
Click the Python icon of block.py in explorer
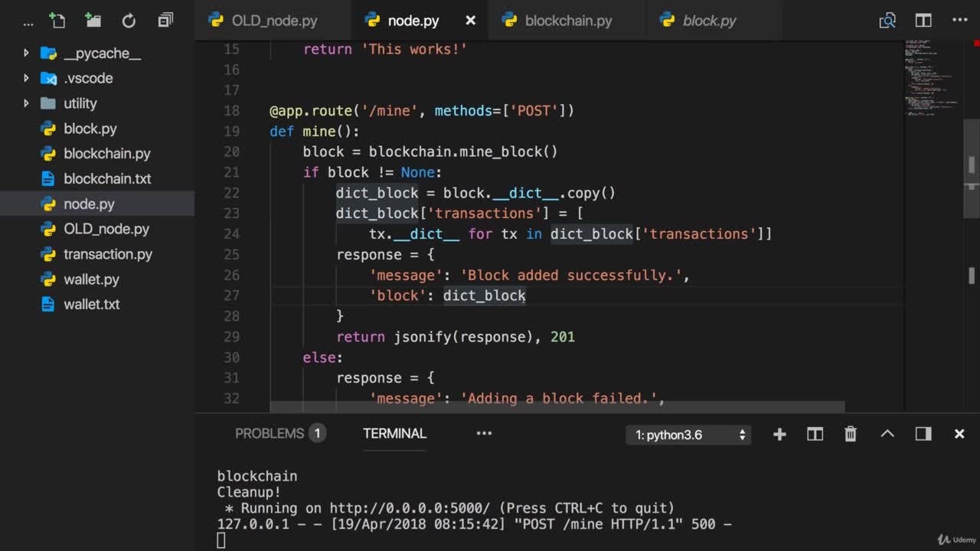point(48,129)
